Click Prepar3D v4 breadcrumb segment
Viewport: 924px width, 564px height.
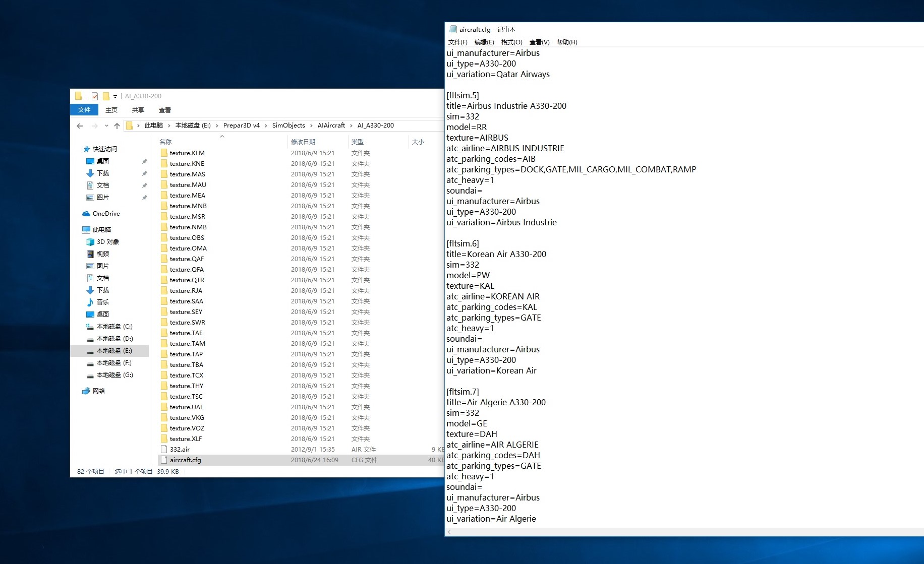click(x=242, y=126)
